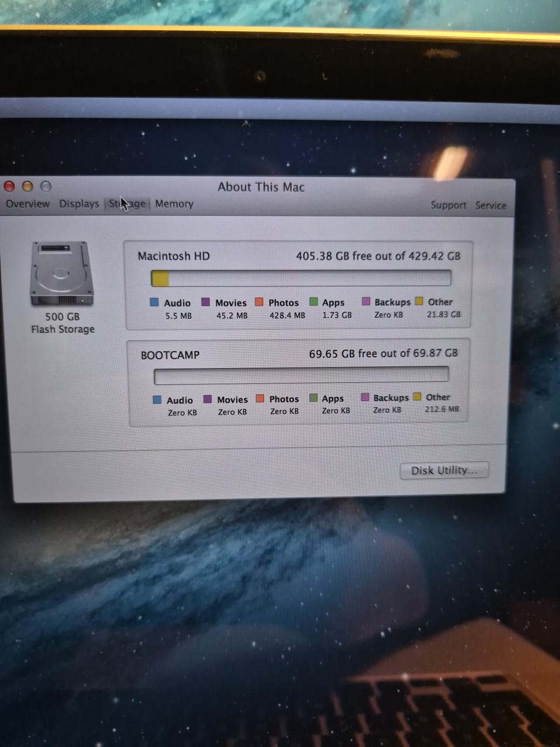Click Macintosh HD green Apps swatch
Image resolution: width=560 pixels, height=747 pixels.
tap(313, 302)
